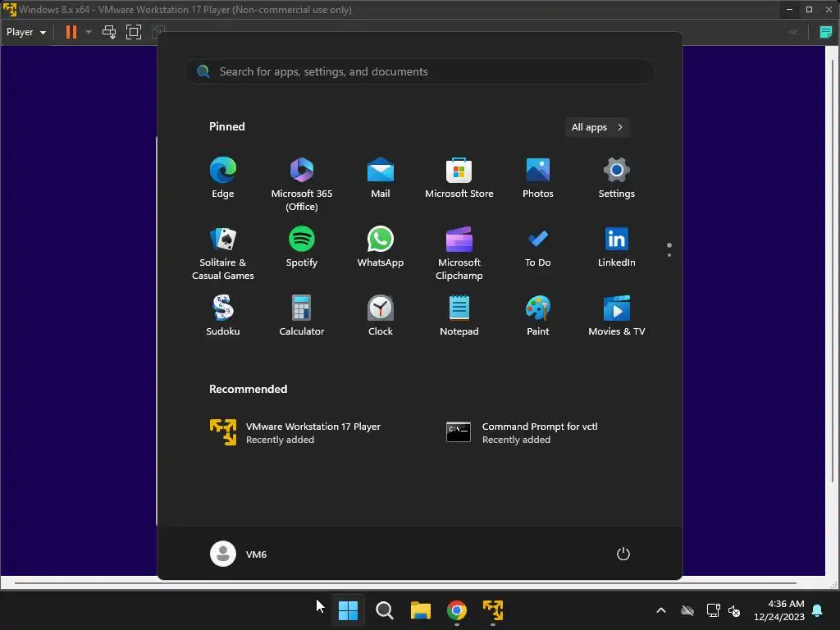Click the Windows Start button on taskbar
This screenshot has width=840, height=630.
(x=348, y=610)
